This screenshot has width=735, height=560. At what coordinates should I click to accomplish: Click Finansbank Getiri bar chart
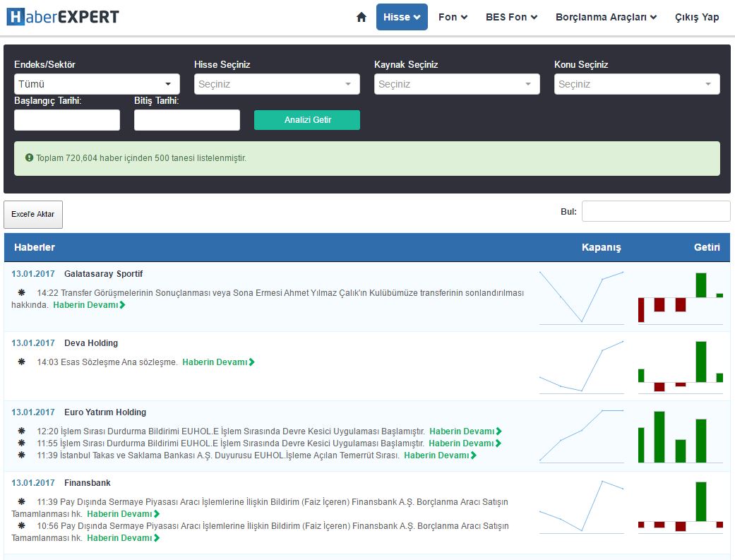tap(680, 507)
